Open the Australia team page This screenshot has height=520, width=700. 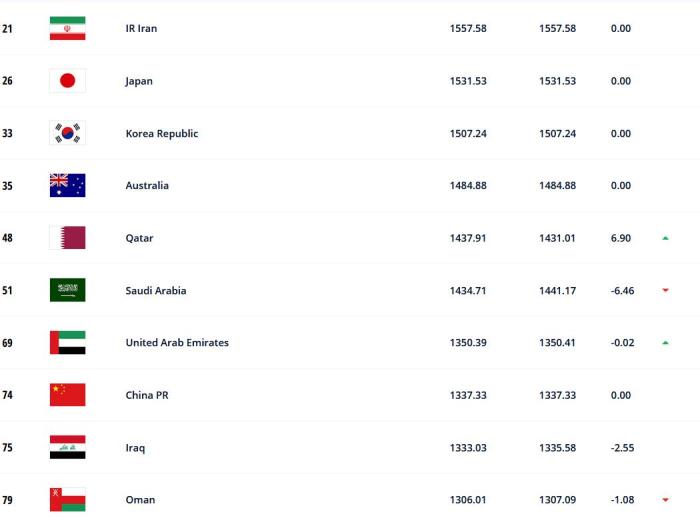(x=147, y=185)
